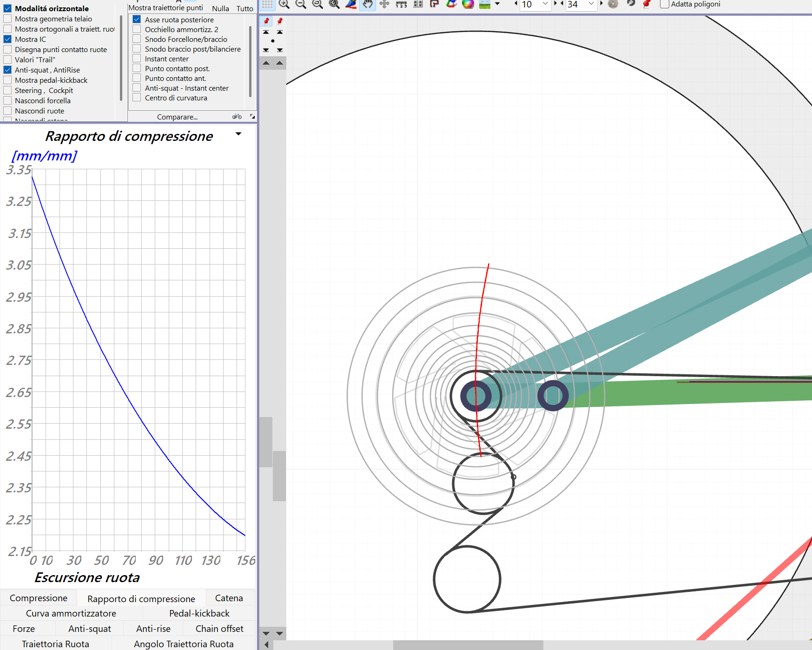
Task: Check Instant center trajectory option
Action: pos(137,59)
